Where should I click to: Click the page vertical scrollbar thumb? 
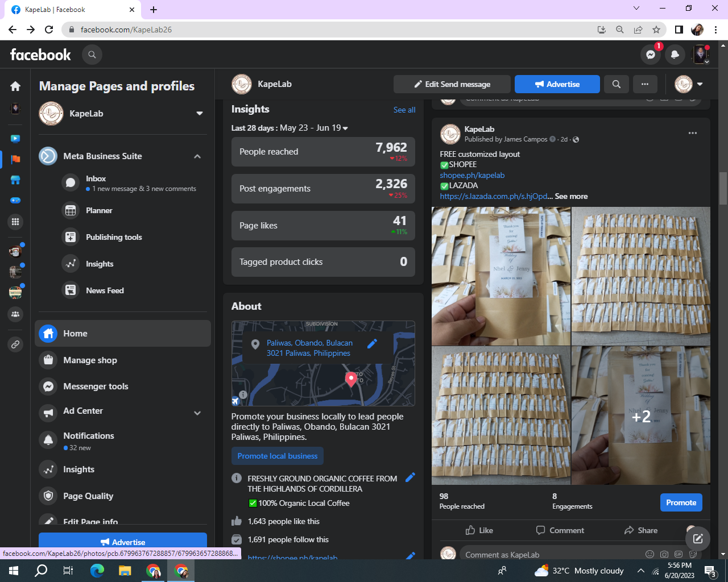coord(723,188)
